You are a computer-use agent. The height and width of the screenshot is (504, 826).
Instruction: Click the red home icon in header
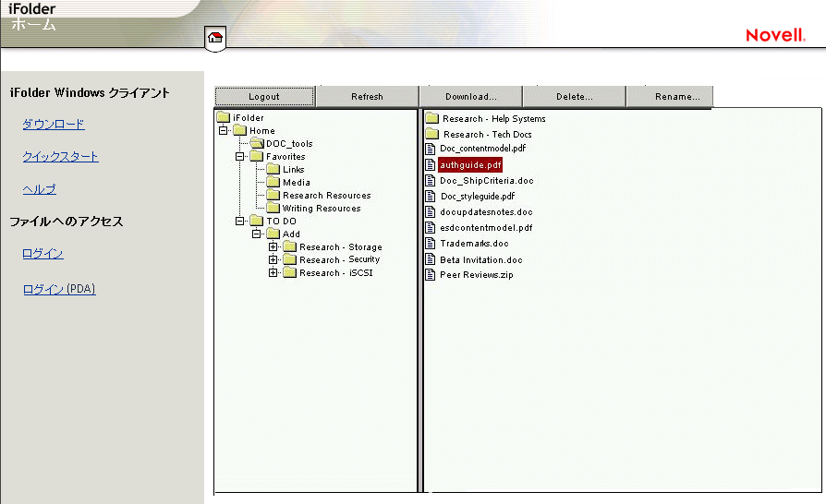215,38
